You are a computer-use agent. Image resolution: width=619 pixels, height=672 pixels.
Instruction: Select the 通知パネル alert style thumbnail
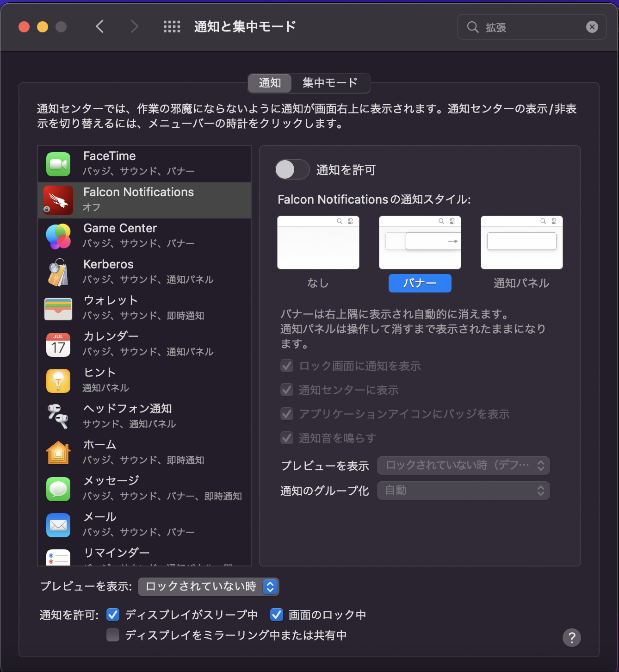point(522,243)
